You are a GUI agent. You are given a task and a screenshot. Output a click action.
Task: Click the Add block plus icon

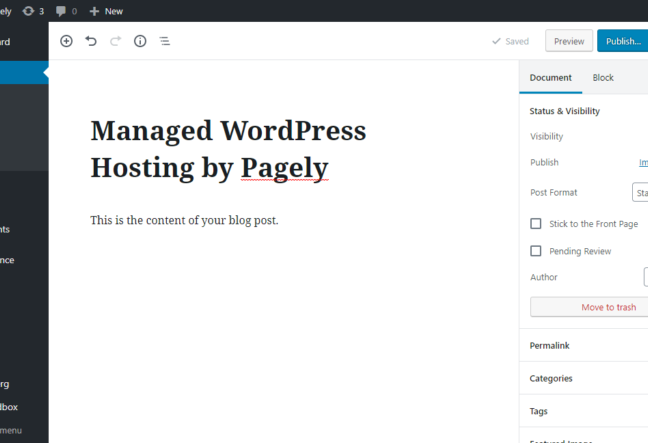pyautogui.click(x=66, y=41)
